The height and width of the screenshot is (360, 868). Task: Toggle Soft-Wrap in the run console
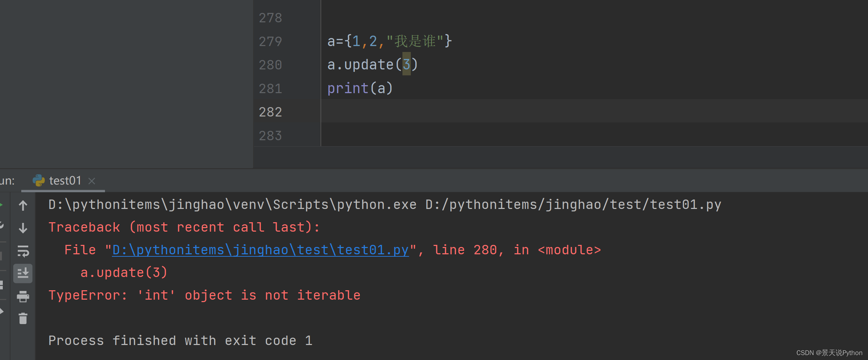23,251
